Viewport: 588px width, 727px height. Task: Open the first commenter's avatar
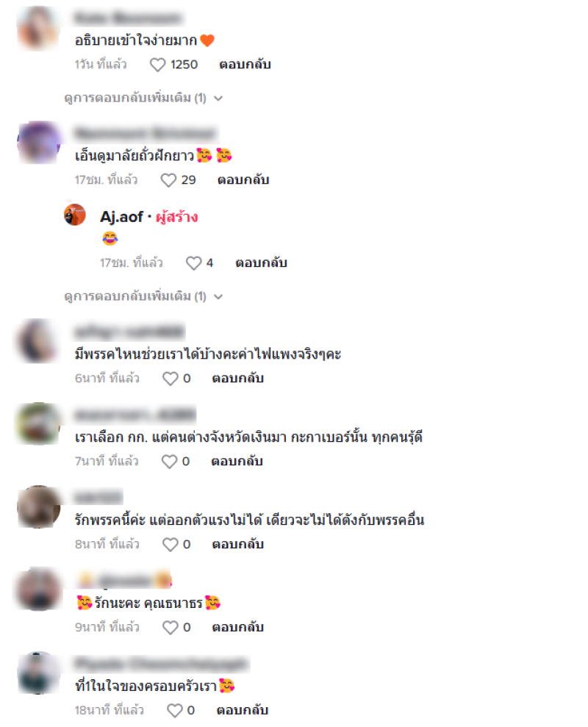[38, 28]
